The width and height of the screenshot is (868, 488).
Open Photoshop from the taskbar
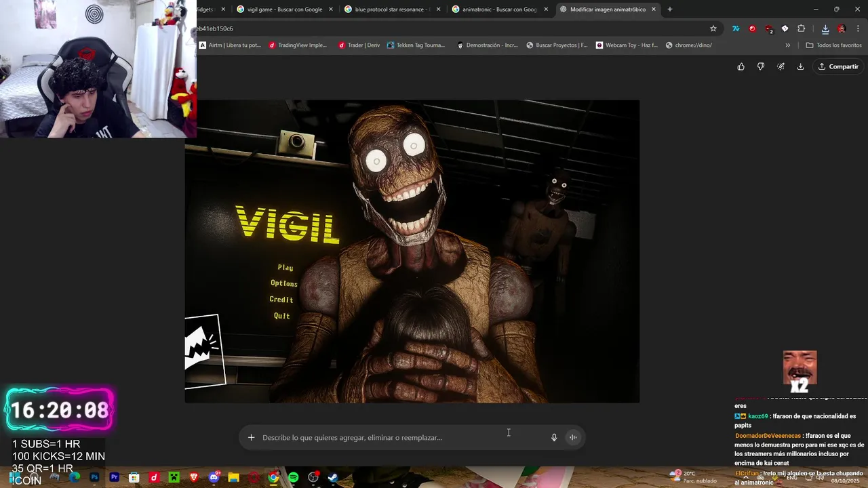(94, 477)
